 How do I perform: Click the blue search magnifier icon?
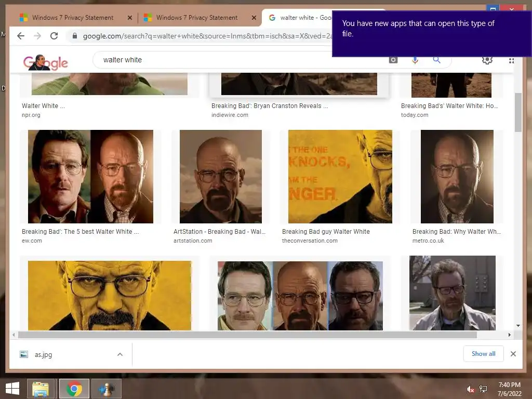(436, 60)
